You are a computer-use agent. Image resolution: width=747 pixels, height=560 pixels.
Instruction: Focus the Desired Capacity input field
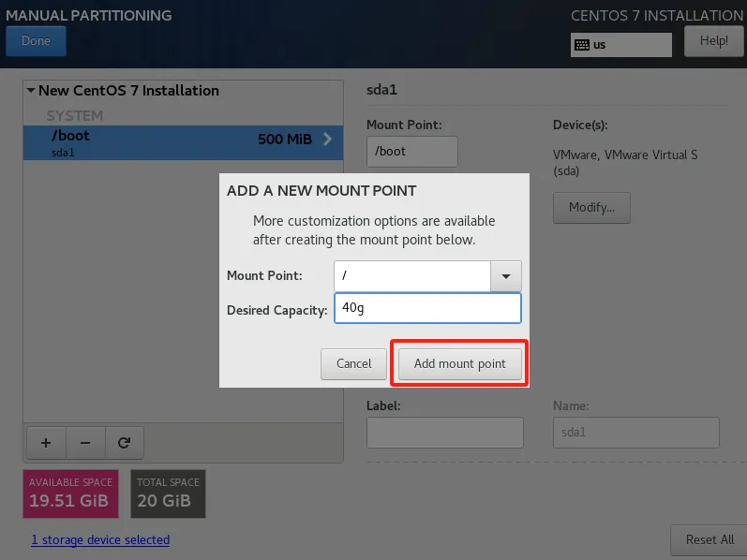point(426,308)
